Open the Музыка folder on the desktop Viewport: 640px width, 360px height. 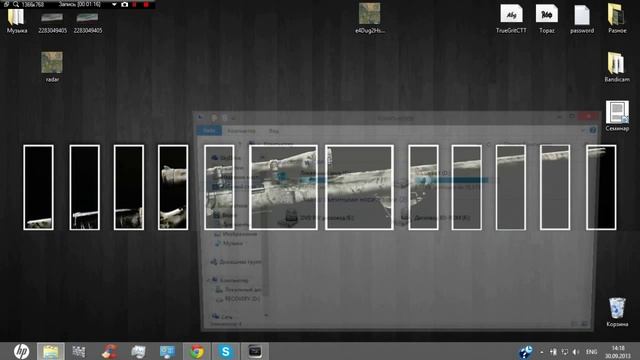pos(16,21)
